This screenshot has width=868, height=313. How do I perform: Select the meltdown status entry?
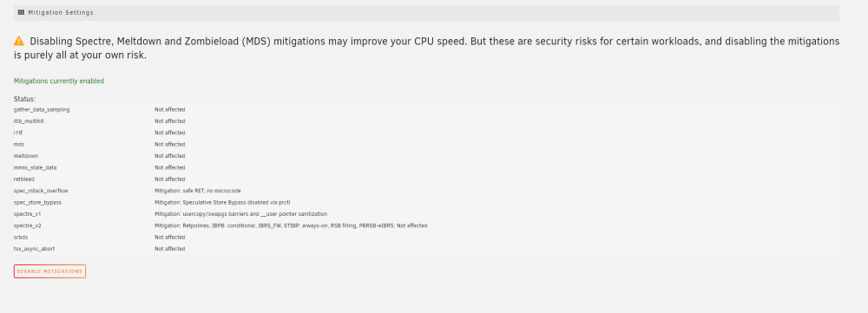point(426,156)
